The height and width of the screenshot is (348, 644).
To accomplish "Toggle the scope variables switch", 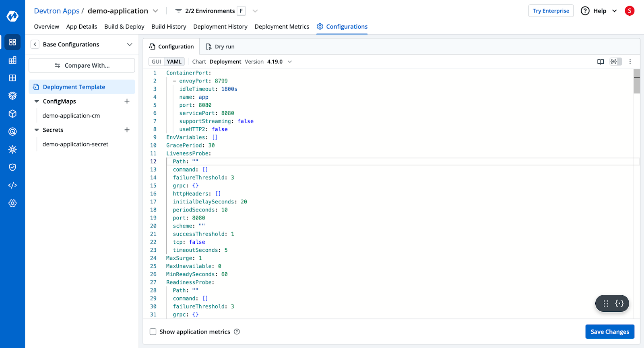I will coord(616,62).
